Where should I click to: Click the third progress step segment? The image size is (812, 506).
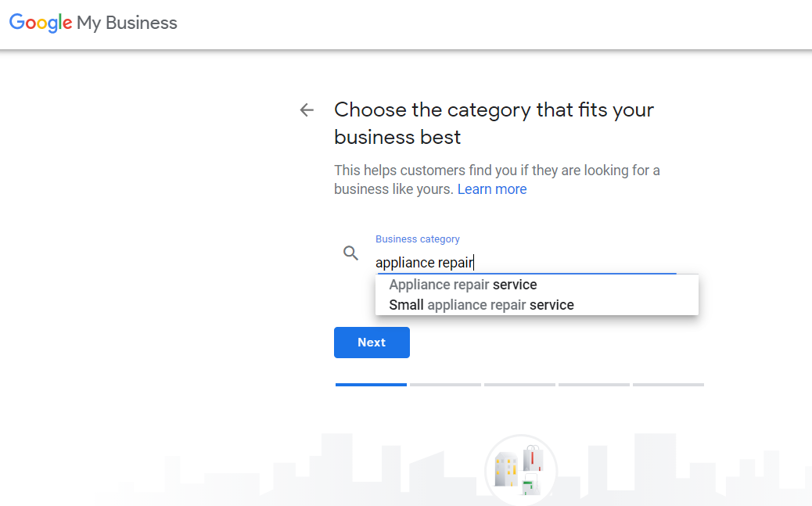520,385
